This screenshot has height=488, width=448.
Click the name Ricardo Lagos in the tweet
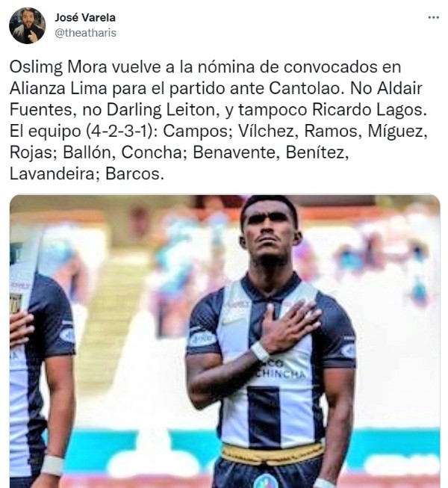coord(369,110)
